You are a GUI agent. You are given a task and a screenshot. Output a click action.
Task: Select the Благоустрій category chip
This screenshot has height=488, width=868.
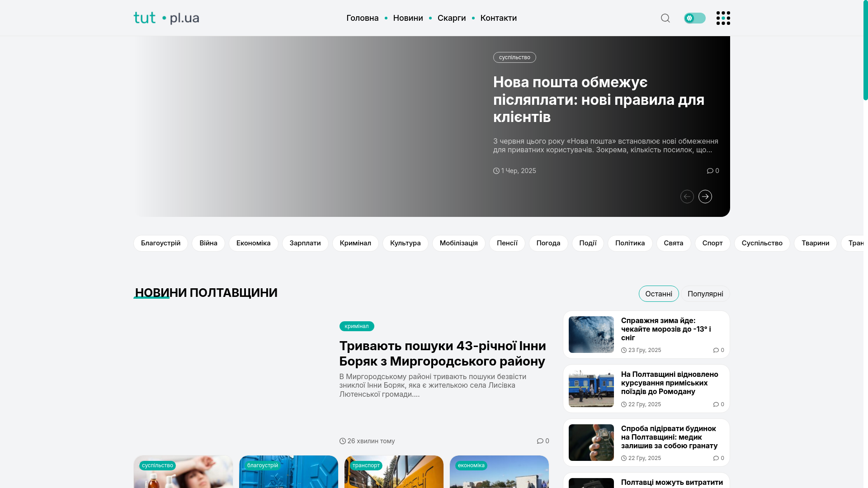160,243
